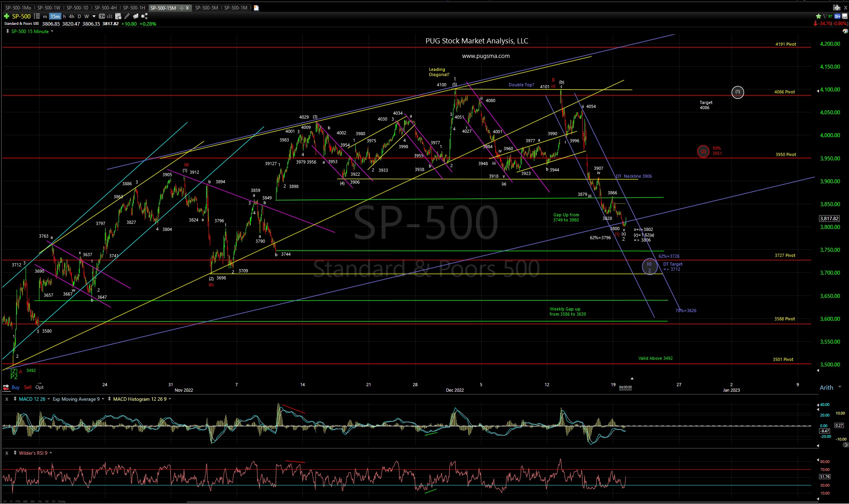Mark SP-500 as favorite with the star icon
849x504 pixels.
819,17
